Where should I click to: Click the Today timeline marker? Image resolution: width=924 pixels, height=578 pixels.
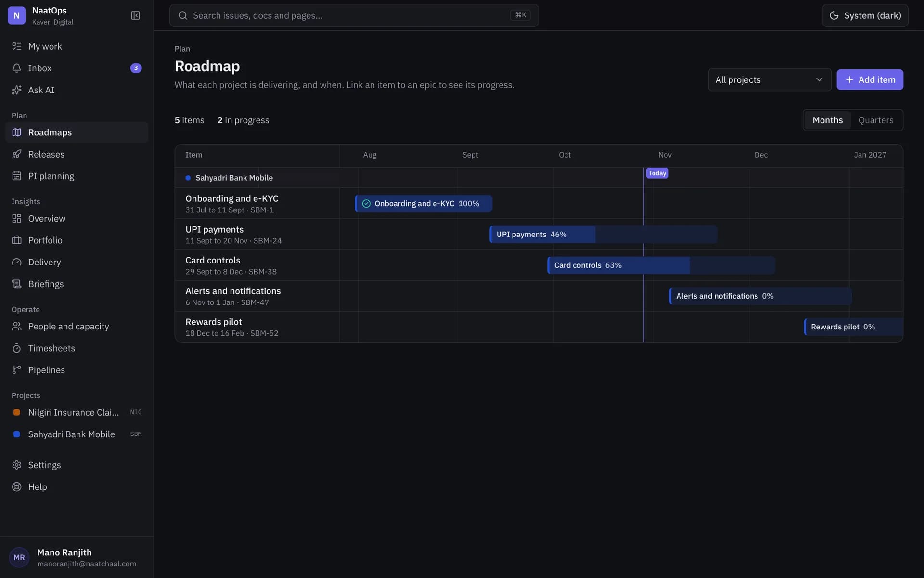pyautogui.click(x=657, y=173)
